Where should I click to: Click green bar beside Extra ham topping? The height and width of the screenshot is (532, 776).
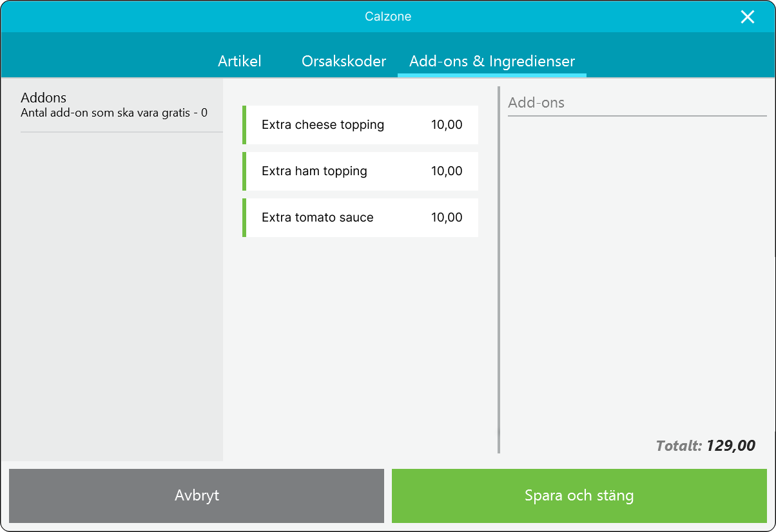click(x=244, y=171)
